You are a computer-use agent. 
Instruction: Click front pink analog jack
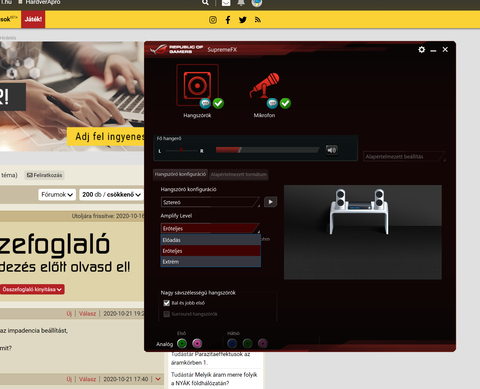(x=197, y=343)
